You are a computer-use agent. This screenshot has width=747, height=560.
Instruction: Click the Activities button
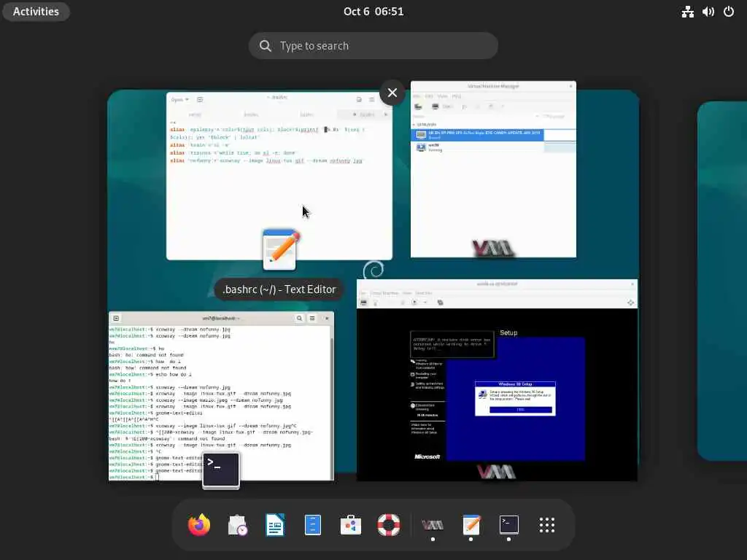coord(36,12)
